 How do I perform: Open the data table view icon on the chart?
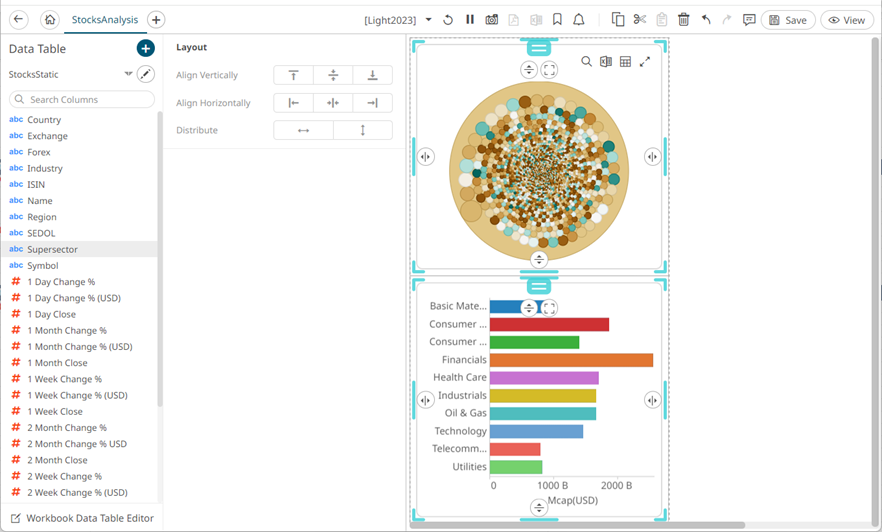tap(625, 62)
